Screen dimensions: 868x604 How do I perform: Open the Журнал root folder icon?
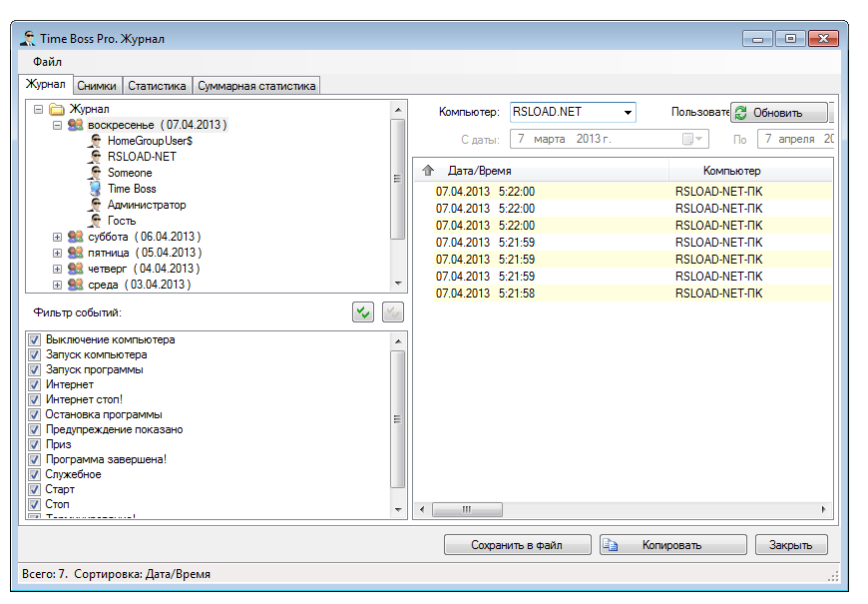[x=59, y=108]
